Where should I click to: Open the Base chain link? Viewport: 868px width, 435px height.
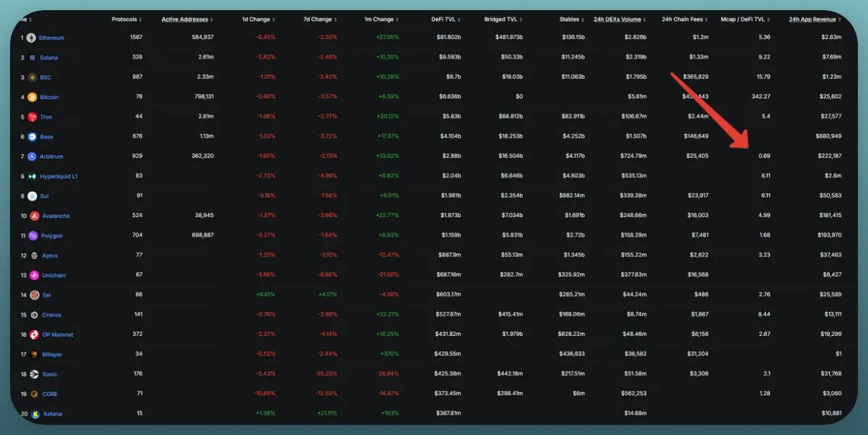click(x=46, y=137)
